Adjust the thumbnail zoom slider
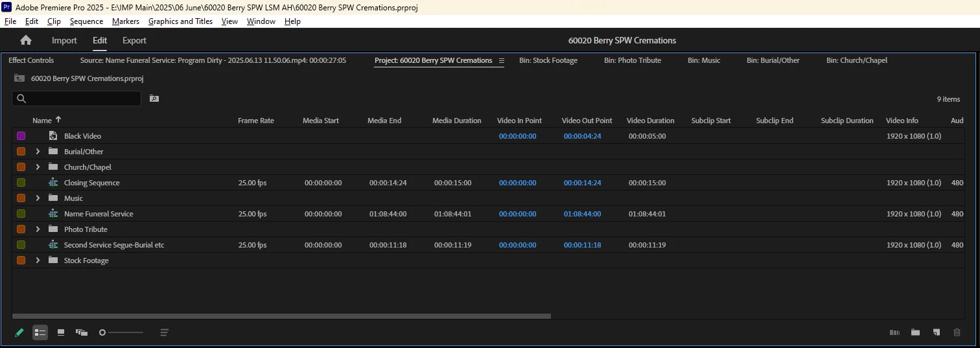 (121, 332)
